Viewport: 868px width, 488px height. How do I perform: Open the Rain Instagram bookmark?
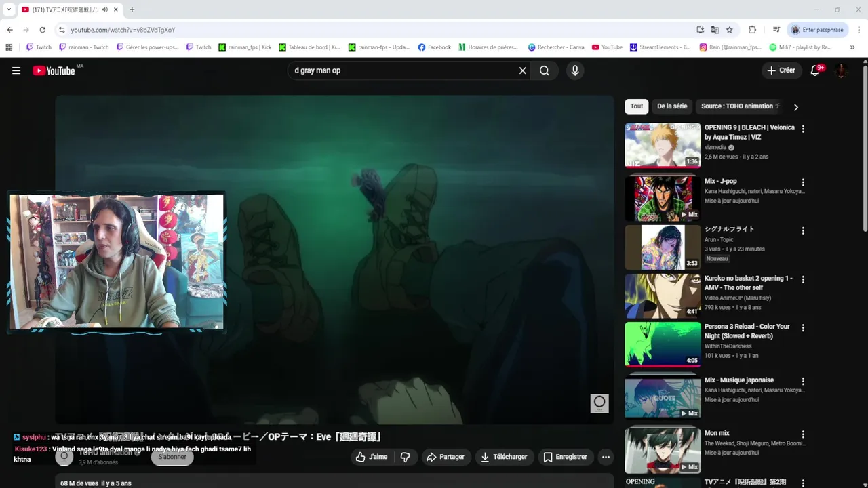pyautogui.click(x=730, y=47)
